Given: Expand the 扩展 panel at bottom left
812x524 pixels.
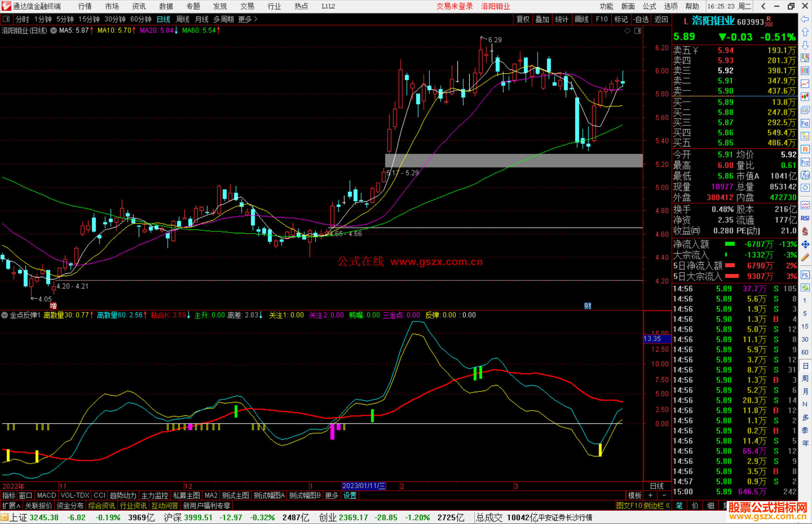Looking at the screenshot, I should tap(11, 506).
